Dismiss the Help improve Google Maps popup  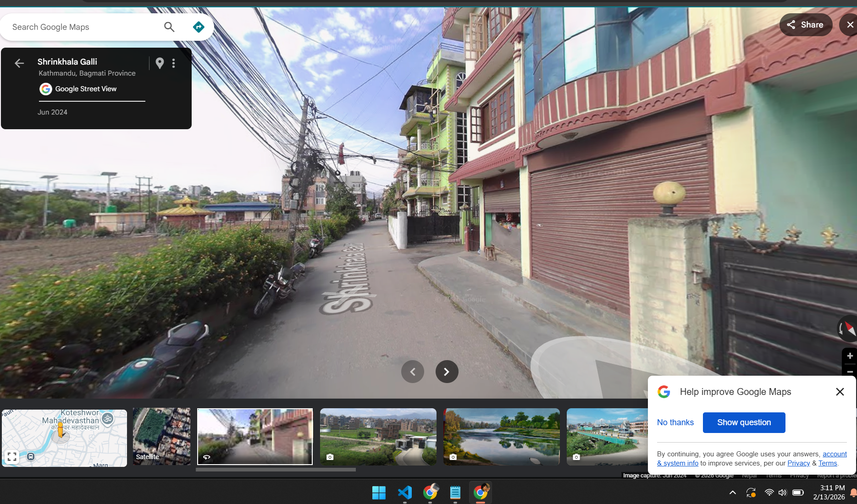tap(840, 392)
